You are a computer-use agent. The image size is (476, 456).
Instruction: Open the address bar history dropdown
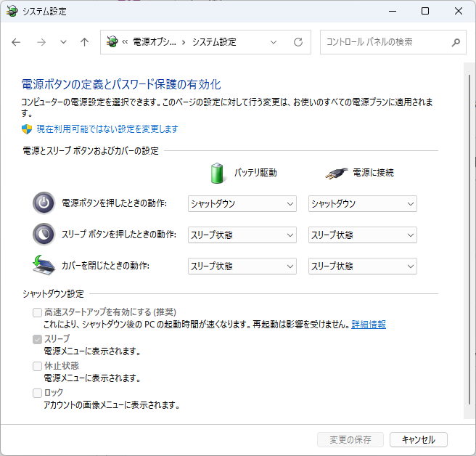tap(274, 42)
